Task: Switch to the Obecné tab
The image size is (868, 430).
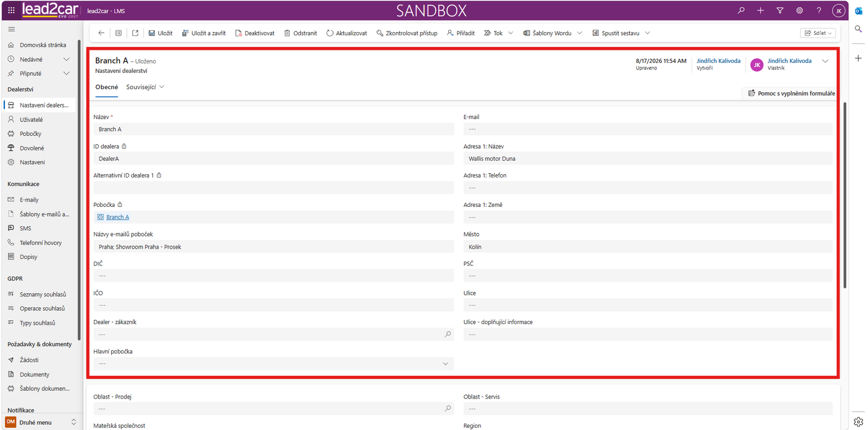Action: 107,87
